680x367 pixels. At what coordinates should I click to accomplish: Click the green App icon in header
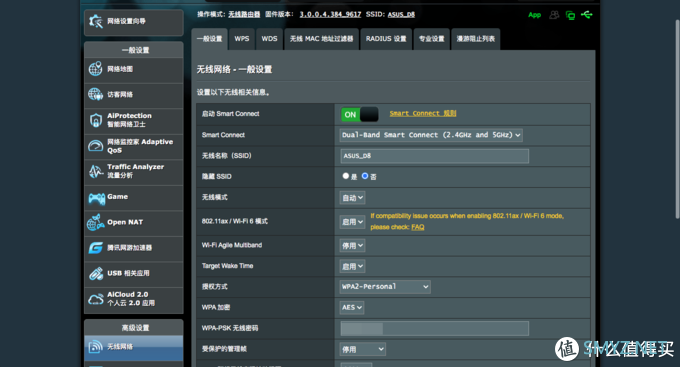534,15
